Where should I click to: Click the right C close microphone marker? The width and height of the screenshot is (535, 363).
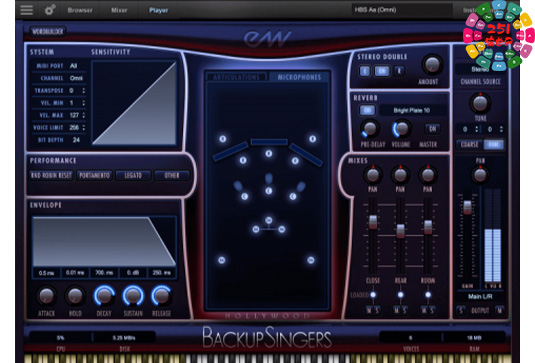(293, 196)
